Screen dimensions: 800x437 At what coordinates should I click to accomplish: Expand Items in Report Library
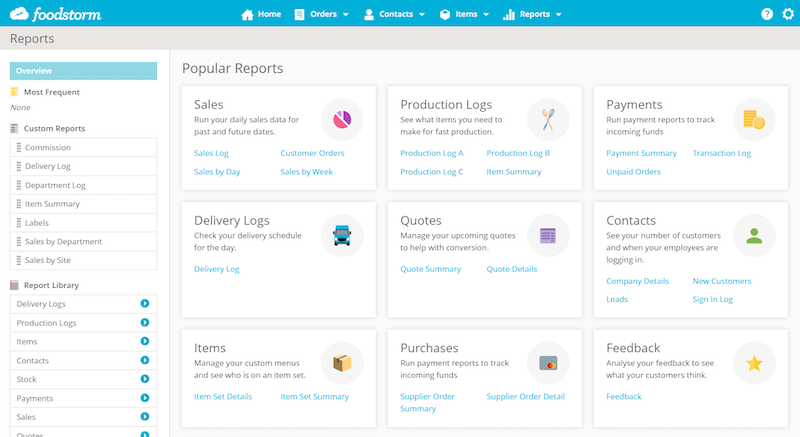[x=145, y=341]
